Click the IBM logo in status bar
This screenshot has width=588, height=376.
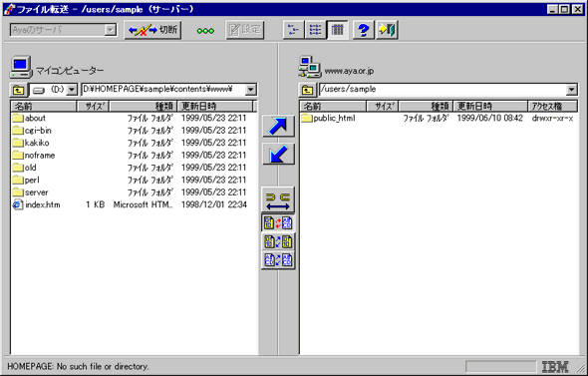point(555,367)
